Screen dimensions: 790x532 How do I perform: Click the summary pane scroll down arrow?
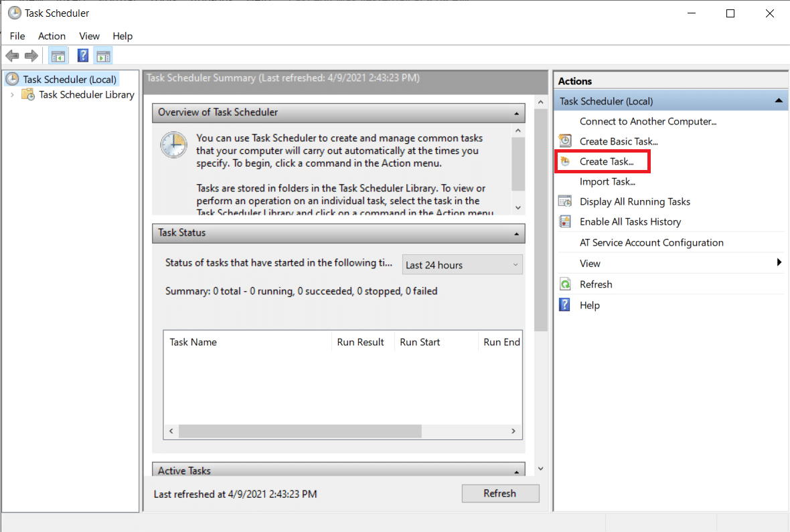540,468
